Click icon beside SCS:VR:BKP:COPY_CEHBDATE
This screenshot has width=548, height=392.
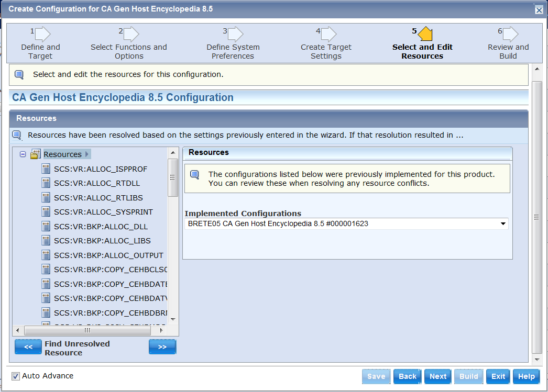point(46,284)
